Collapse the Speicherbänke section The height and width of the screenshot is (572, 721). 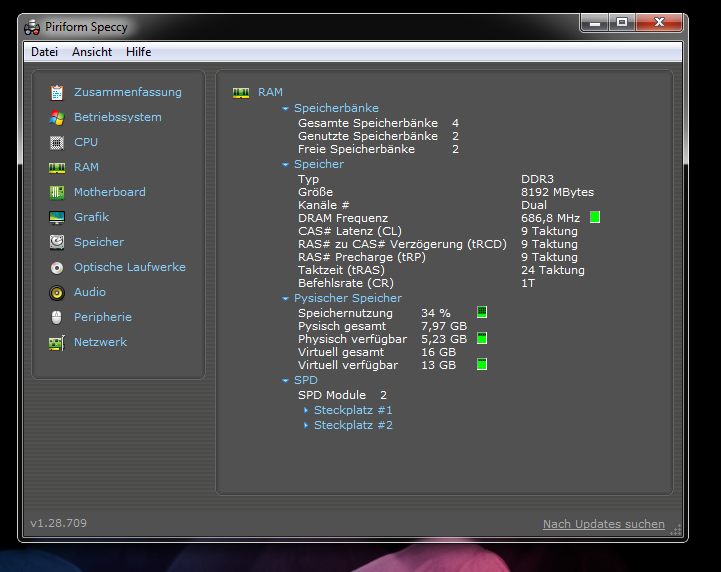[285, 109]
